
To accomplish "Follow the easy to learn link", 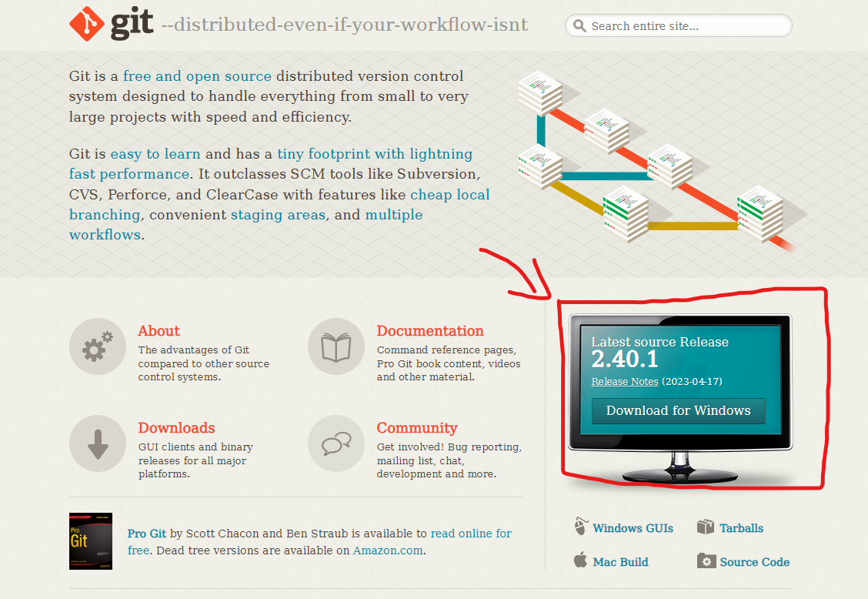I will (155, 154).
